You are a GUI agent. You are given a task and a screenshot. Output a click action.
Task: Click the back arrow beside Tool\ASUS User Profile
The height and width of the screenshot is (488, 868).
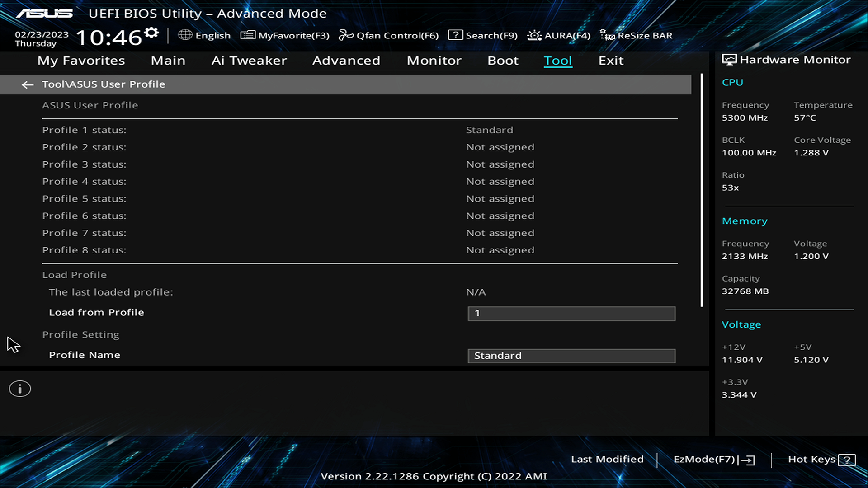tap(28, 84)
